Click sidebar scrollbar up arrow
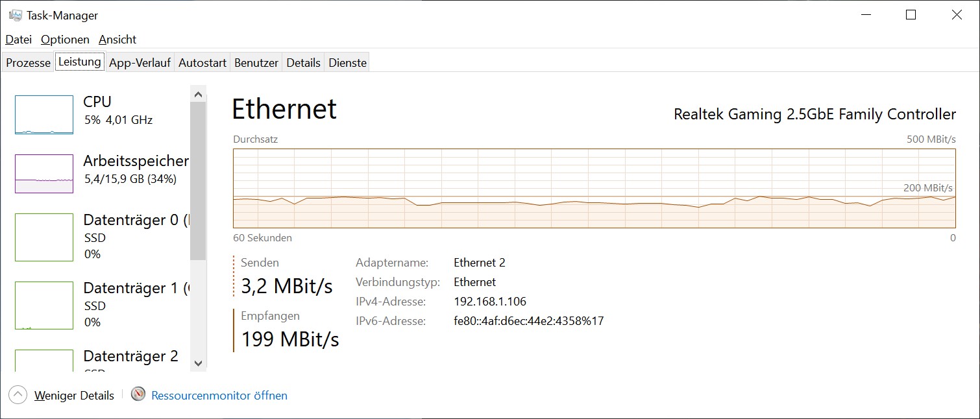The image size is (980, 419). [x=199, y=95]
